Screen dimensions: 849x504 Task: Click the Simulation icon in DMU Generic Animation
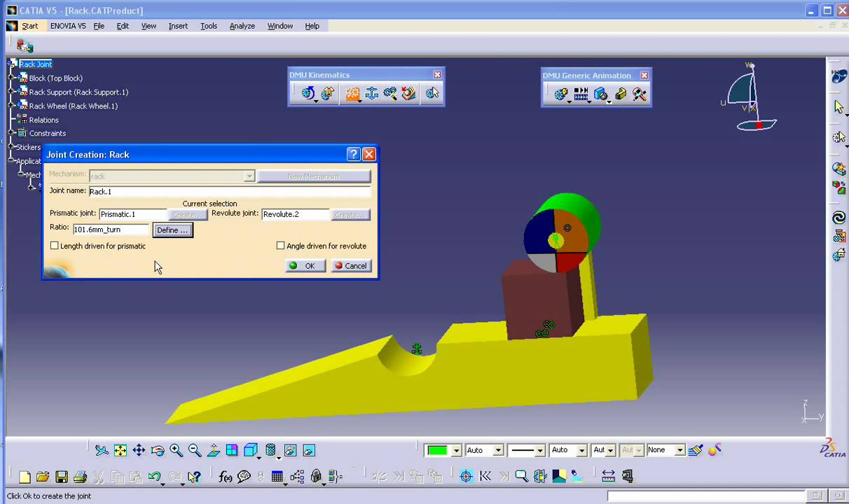tap(561, 94)
